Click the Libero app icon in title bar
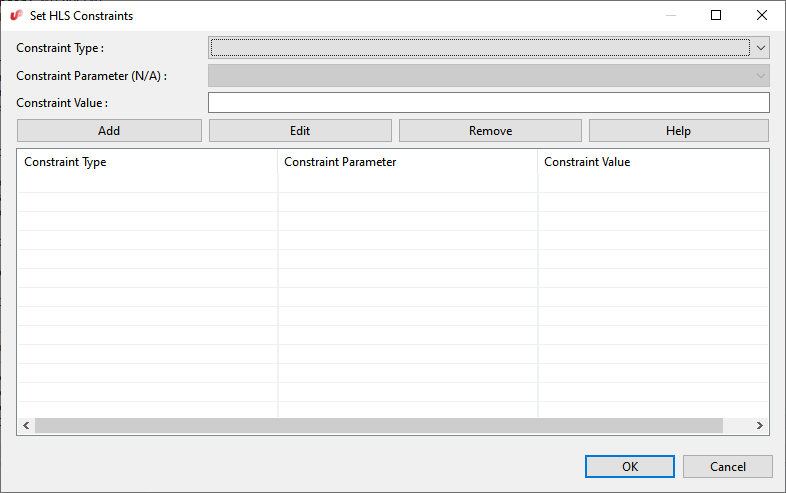The height and width of the screenshot is (493, 786). [16, 16]
